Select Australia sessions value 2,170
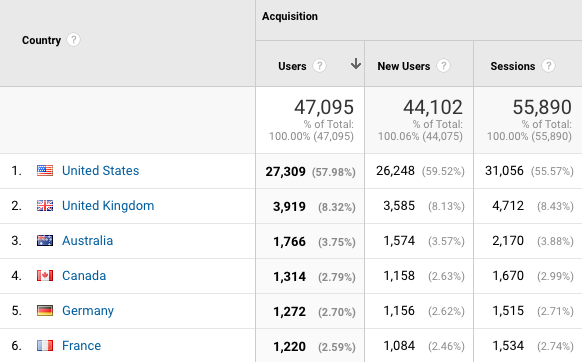 (508, 241)
